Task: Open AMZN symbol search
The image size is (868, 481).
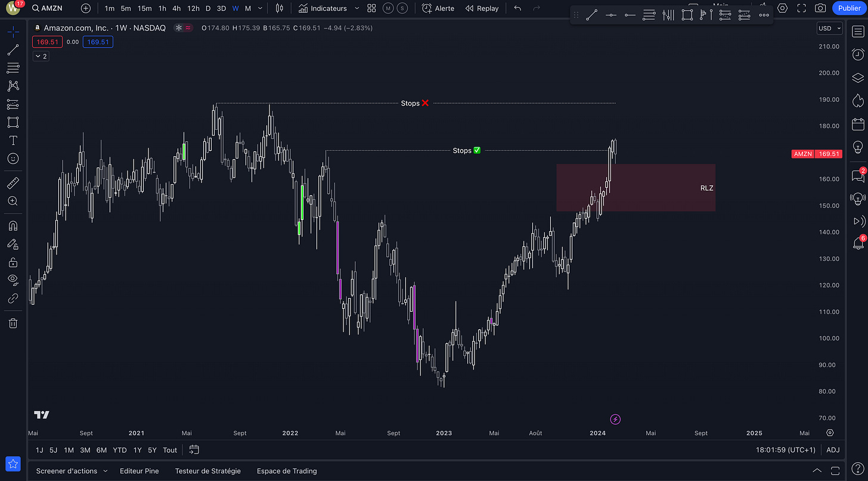Action: 47,8
